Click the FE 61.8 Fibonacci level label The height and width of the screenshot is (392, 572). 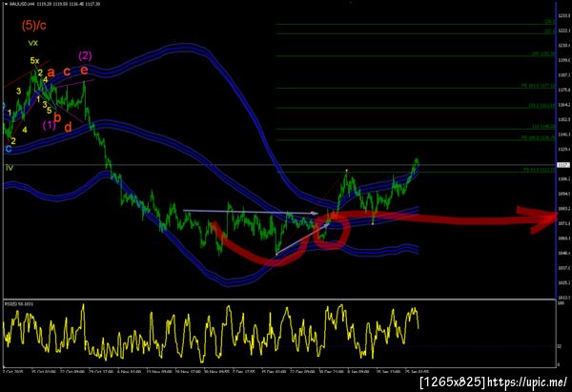click(x=540, y=170)
